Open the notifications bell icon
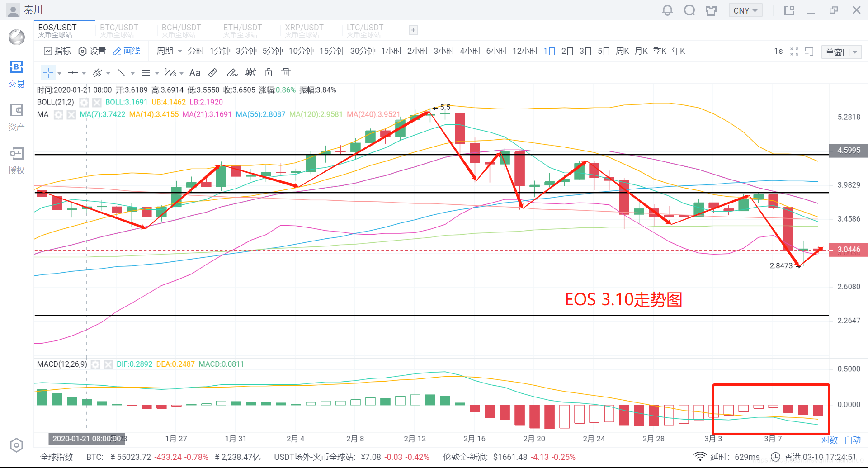This screenshot has height=468, width=868. pyautogui.click(x=667, y=10)
